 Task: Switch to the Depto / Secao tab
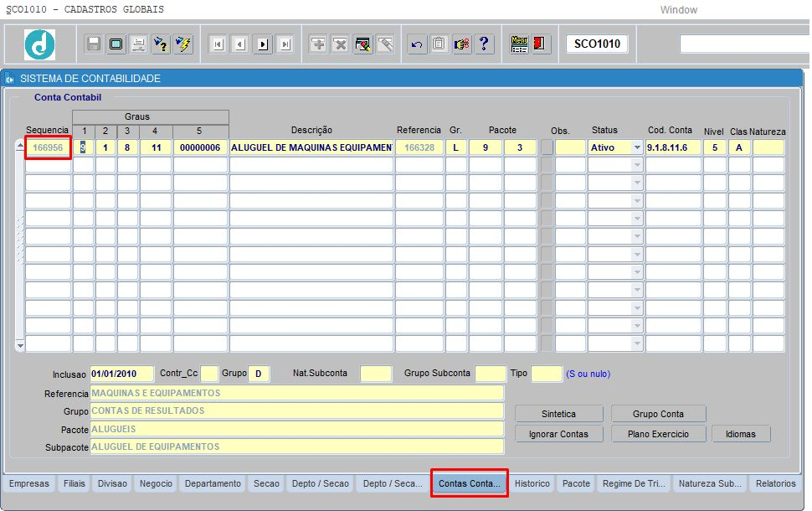[x=321, y=483]
